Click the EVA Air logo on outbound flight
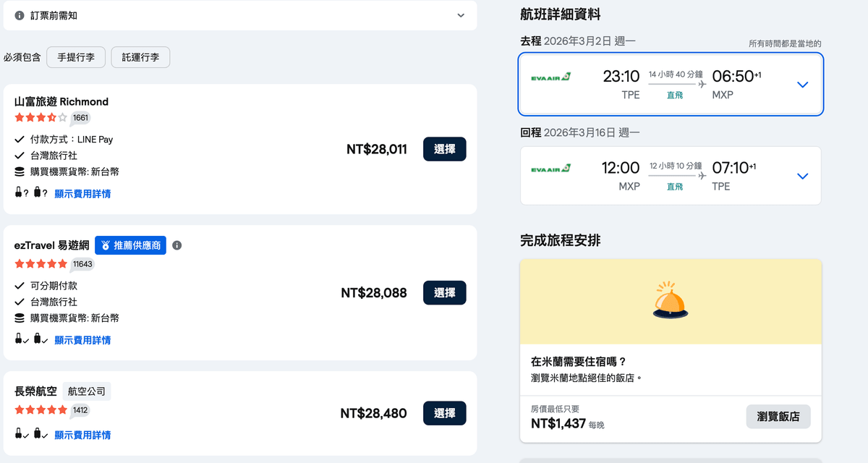868x463 pixels. (x=550, y=77)
